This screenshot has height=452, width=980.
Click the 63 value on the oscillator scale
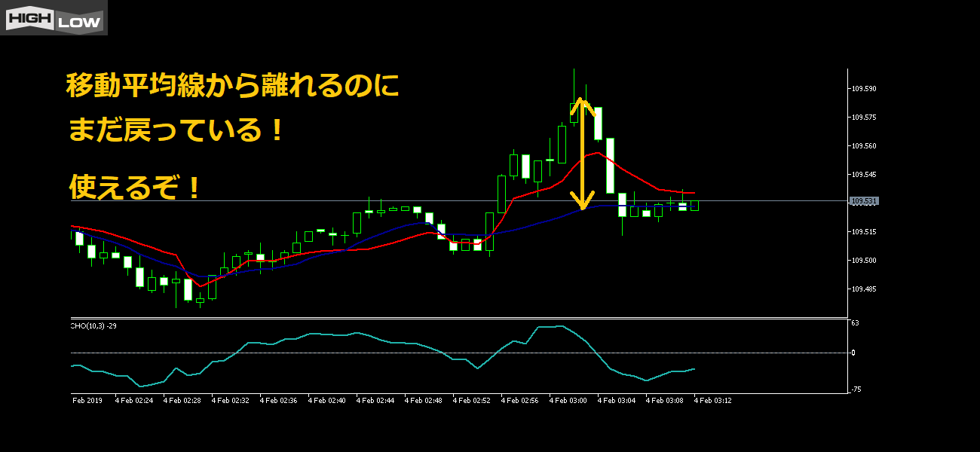pos(855,323)
